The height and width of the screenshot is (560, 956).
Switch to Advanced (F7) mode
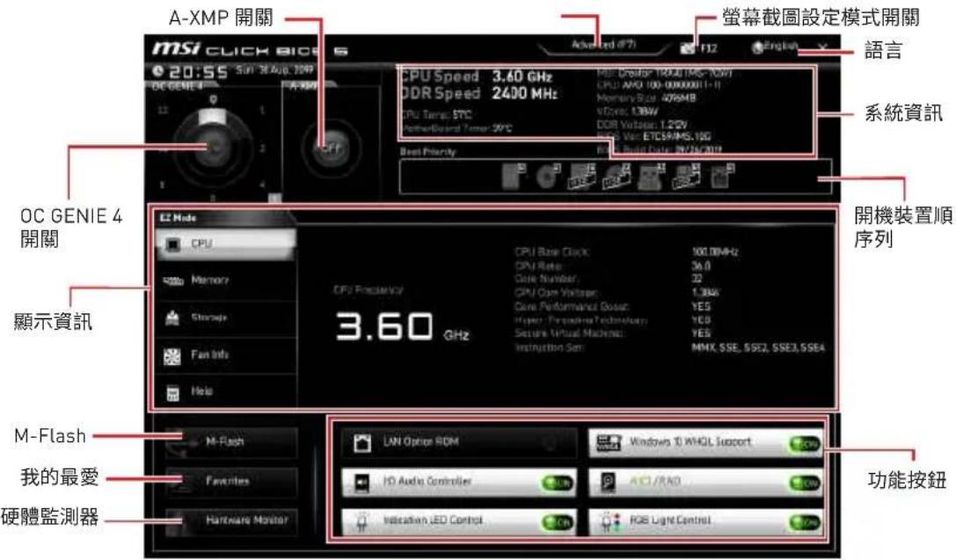603,45
